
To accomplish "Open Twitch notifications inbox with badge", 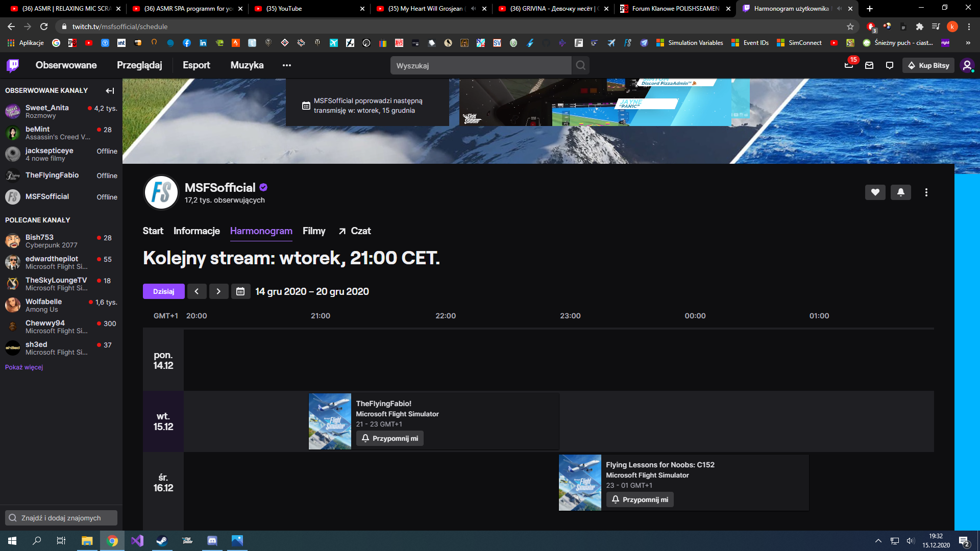I will [849, 65].
